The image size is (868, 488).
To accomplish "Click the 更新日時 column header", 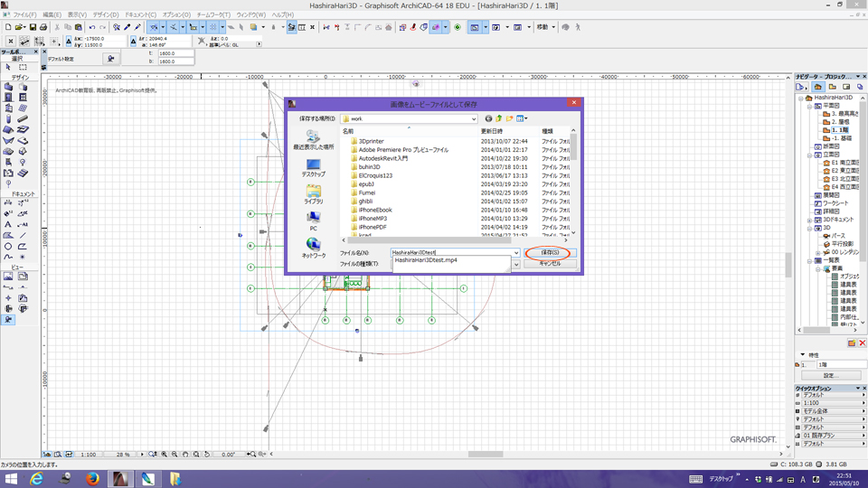I will coord(508,131).
